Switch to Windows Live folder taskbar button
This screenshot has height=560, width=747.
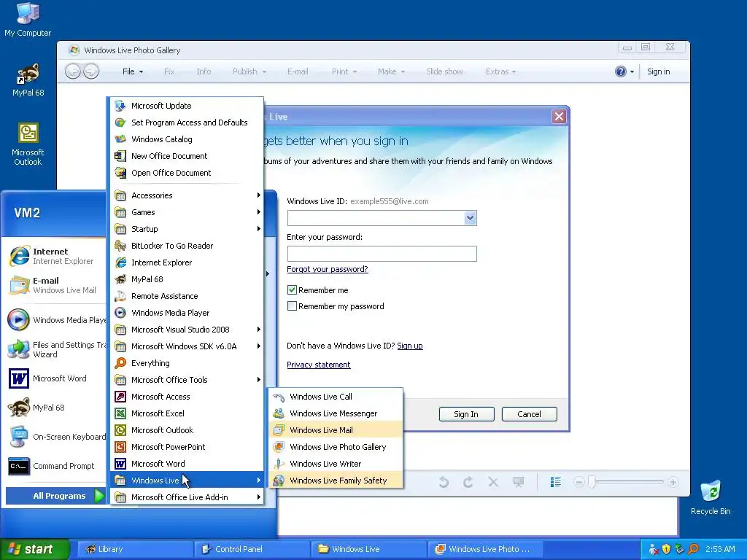(x=368, y=549)
